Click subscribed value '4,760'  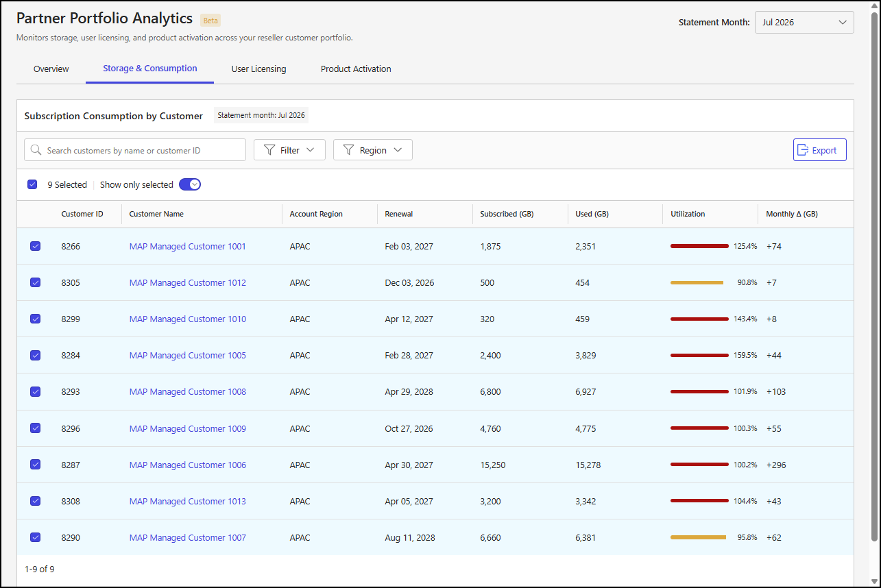point(491,428)
